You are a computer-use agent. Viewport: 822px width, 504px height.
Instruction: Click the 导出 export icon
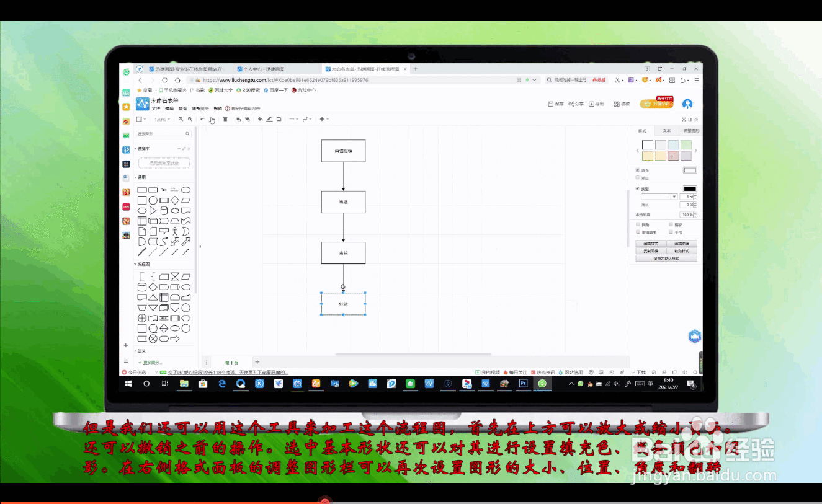point(592,104)
